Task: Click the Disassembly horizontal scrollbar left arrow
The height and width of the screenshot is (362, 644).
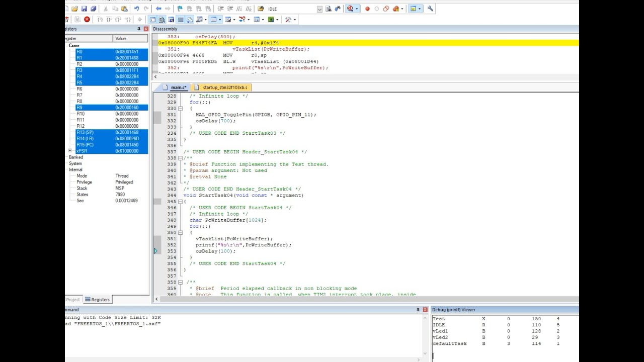Action: pos(156,76)
